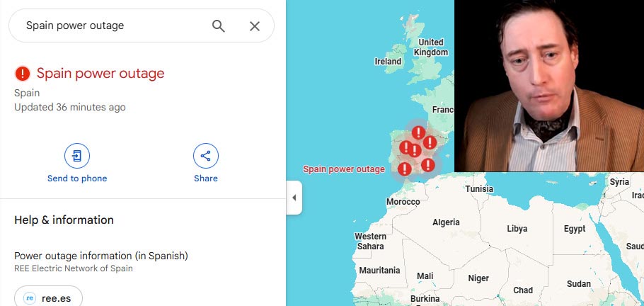This screenshot has height=306, width=644.
Task: Click the southwestern outage marker near Morocco
Action: [405, 169]
